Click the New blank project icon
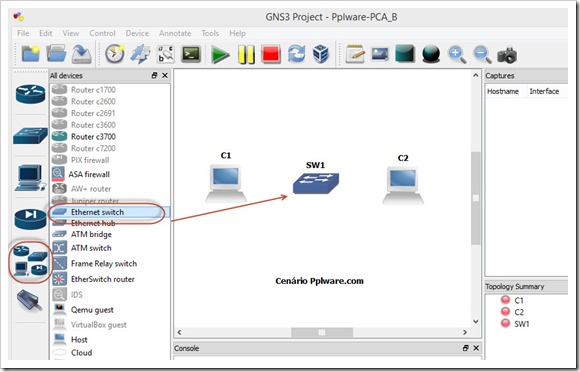The height and width of the screenshot is (372, 580). 30,54
